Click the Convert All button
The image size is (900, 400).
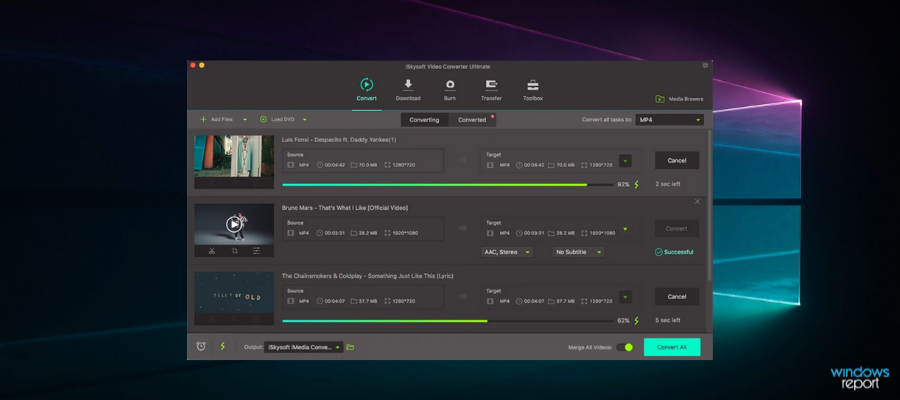tap(672, 347)
